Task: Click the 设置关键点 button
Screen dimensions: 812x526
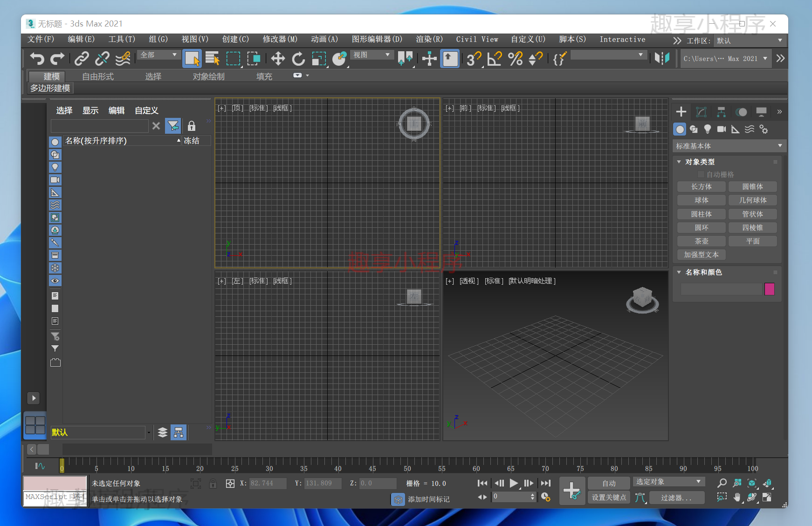Action: pyautogui.click(x=609, y=498)
